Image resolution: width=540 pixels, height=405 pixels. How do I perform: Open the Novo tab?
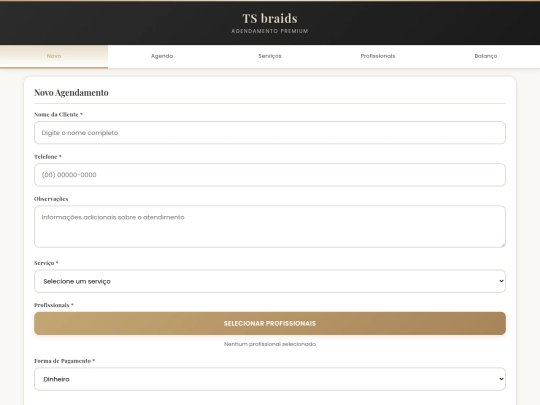click(54, 56)
